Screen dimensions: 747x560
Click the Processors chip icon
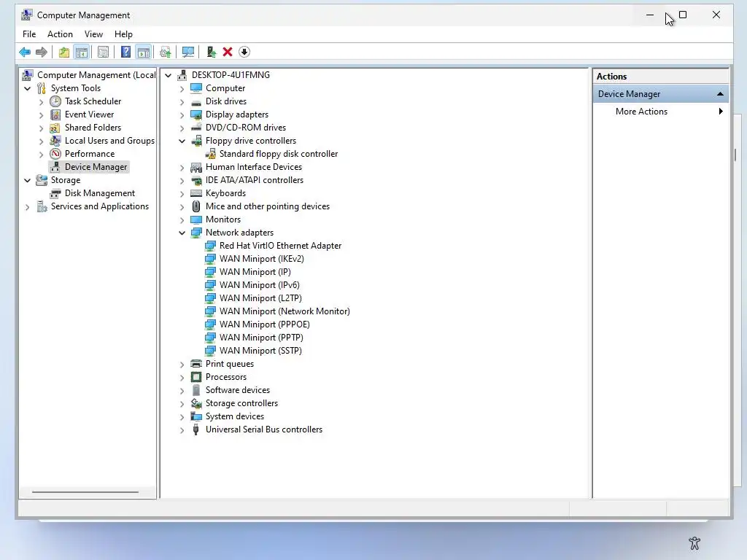(x=196, y=377)
